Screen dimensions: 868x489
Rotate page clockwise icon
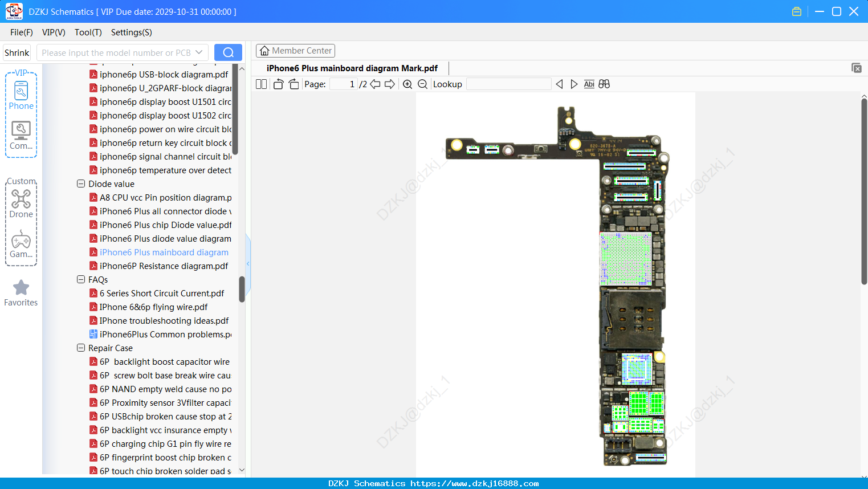294,84
